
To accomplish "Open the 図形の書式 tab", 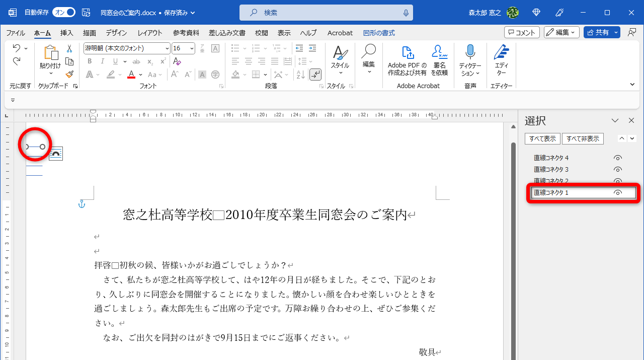I will click(381, 32).
